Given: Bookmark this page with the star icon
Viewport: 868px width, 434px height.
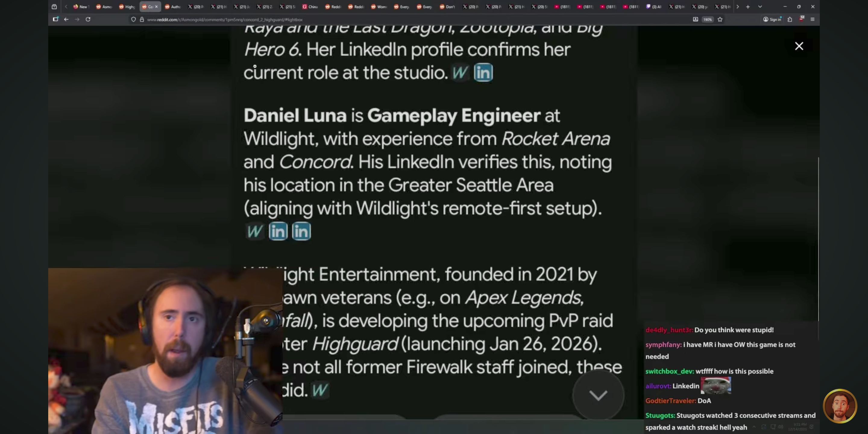Looking at the screenshot, I should 720,19.
